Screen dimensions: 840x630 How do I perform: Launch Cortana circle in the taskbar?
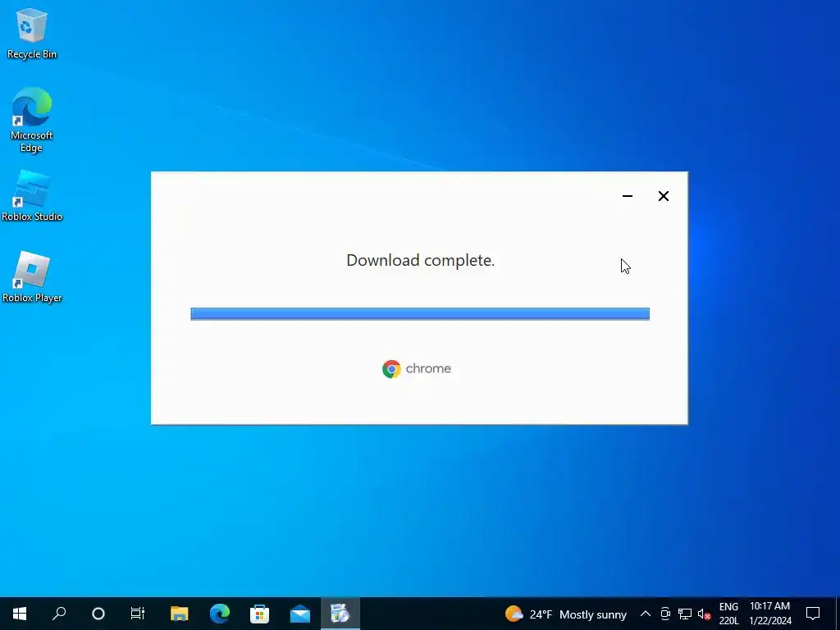(x=98, y=614)
